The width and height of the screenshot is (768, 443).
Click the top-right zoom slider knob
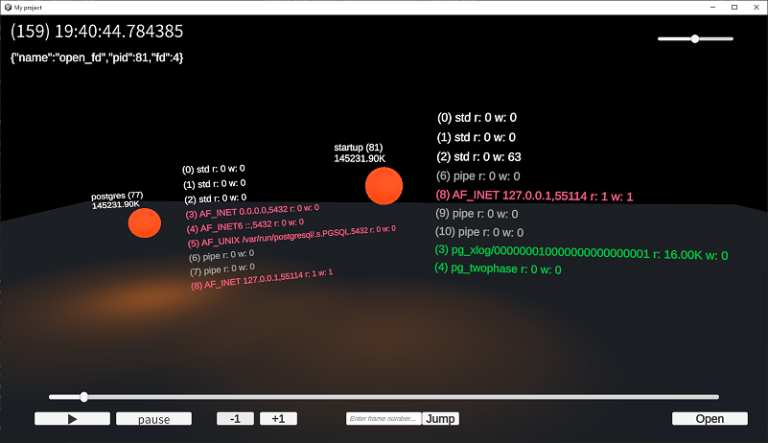point(695,39)
